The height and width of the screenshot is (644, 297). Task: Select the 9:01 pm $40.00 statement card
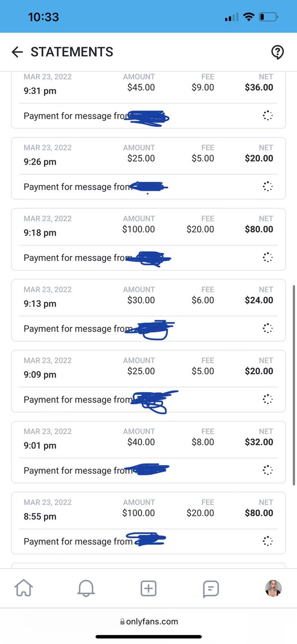click(x=148, y=452)
